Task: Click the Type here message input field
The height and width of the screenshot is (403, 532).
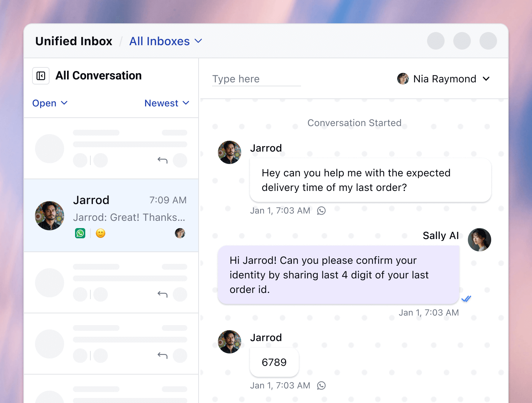Action: [256, 79]
